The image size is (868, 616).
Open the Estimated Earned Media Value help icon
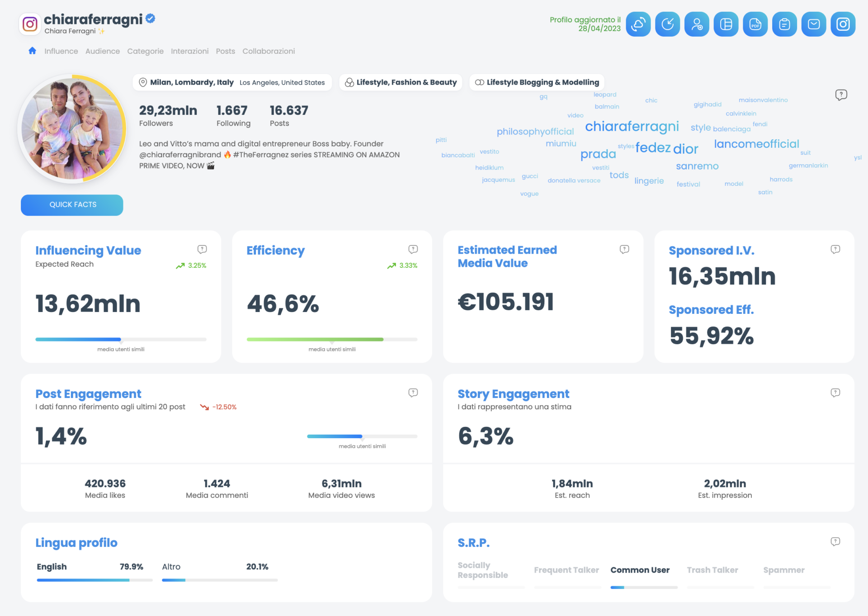click(x=624, y=249)
